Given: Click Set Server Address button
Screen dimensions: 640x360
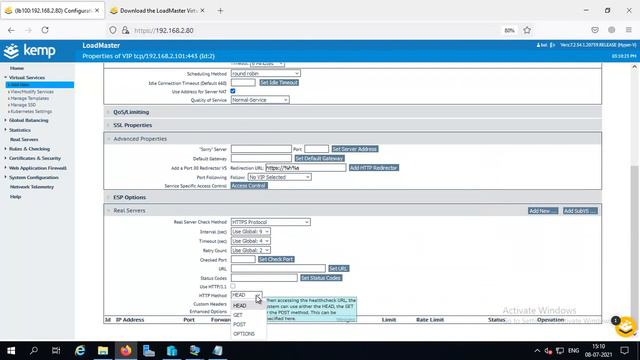Looking at the screenshot, I should (x=355, y=149).
